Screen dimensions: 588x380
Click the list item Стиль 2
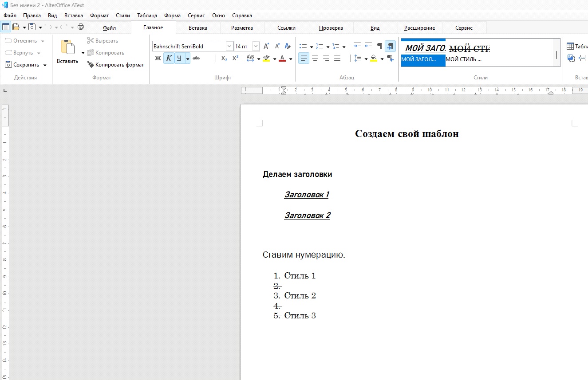coord(300,296)
